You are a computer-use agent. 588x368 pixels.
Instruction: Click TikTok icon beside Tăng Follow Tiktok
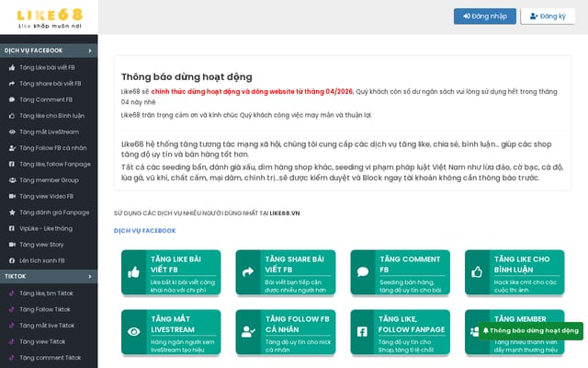[x=12, y=309]
